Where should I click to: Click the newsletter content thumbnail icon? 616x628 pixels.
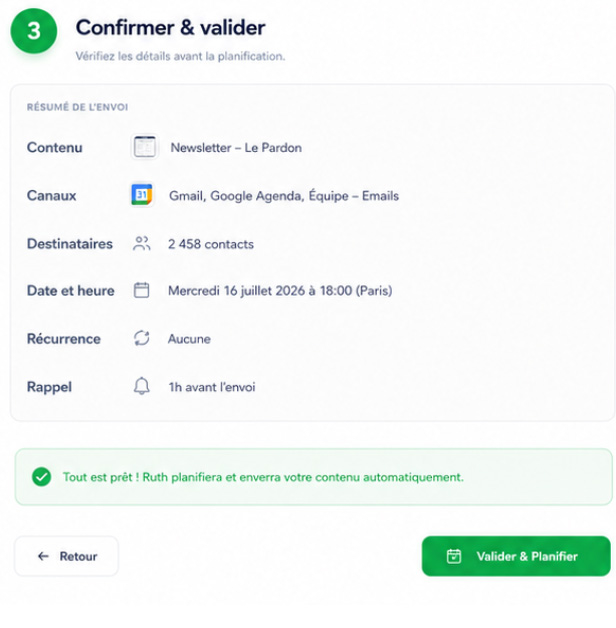click(144, 147)
